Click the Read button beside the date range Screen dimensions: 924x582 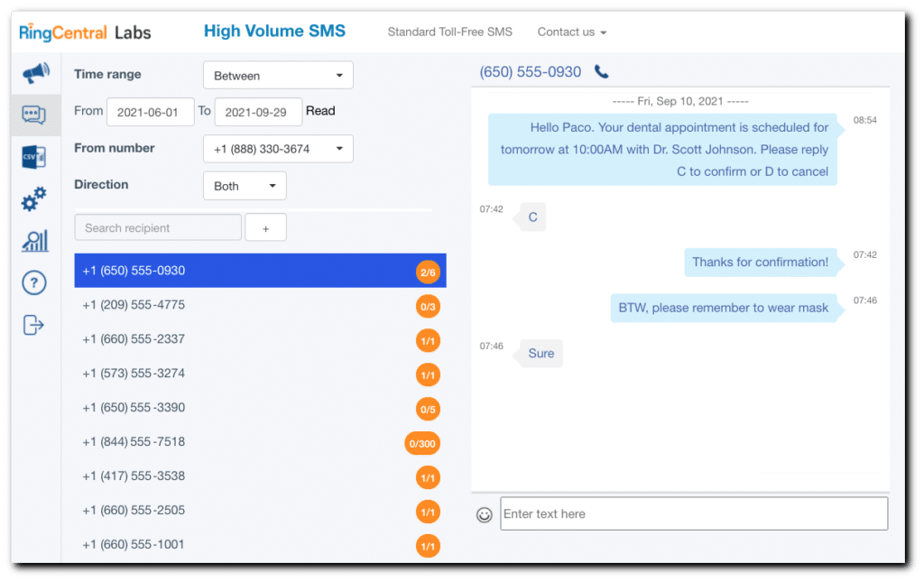(x=320, y=111)
